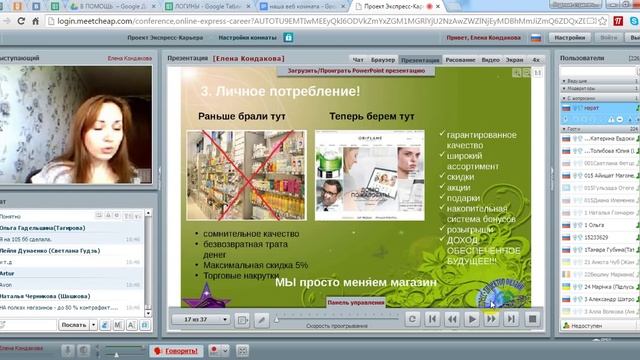This screenshot has height=360, width=640.
Task: Open the В ПОМОЩЬ Google browser tab
Action: click(114, 6)
